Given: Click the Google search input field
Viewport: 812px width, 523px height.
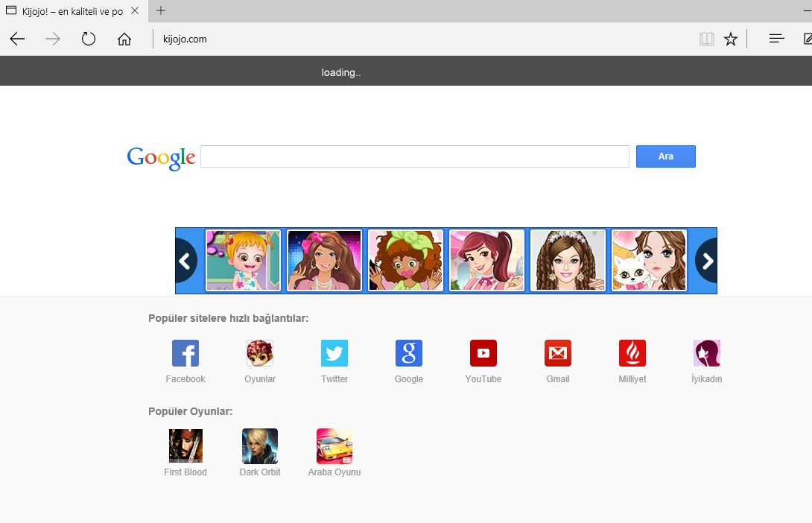Looking at the screenshot, I should (x=415, y=156).
